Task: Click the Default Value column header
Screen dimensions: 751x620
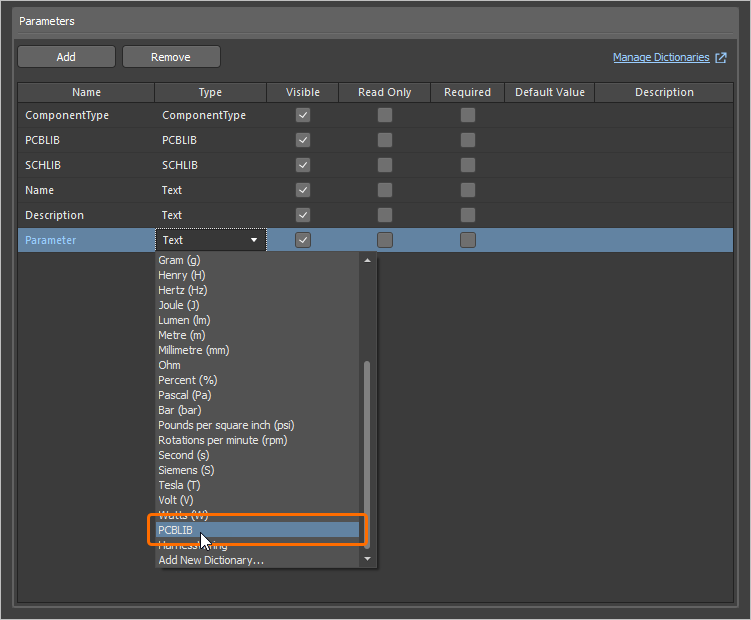Action: [x=550, y=92]
